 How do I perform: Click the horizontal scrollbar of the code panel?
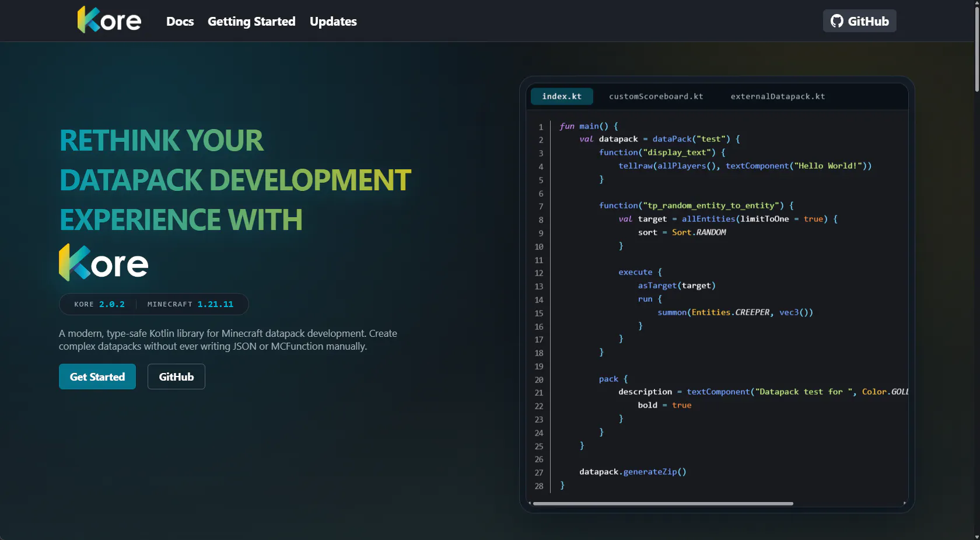(x=663, y=503)
